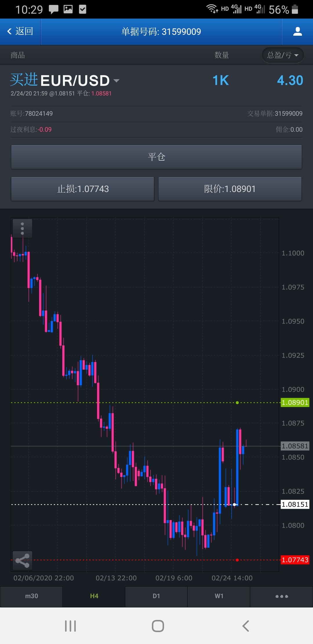Tap the 商品 column header
The height and width of the screenshot is (644, 313).
pyautogui.click(x=18, y=55)
